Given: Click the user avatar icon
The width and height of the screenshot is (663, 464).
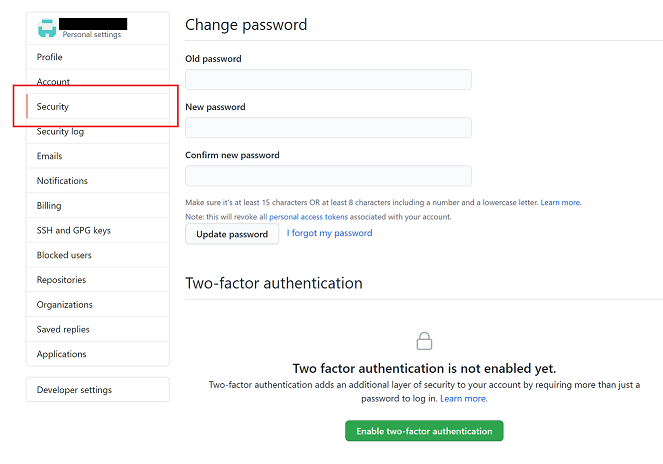Looking at the screenshot, I should pyautogui.click(x=47, y=28).
